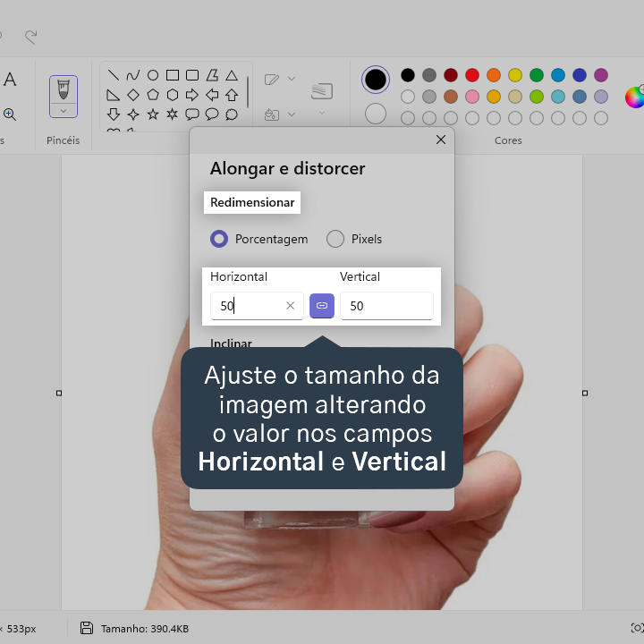Screen dimensions: 644x644
Task: Select the curve shape tool
Action: [132, 75]
